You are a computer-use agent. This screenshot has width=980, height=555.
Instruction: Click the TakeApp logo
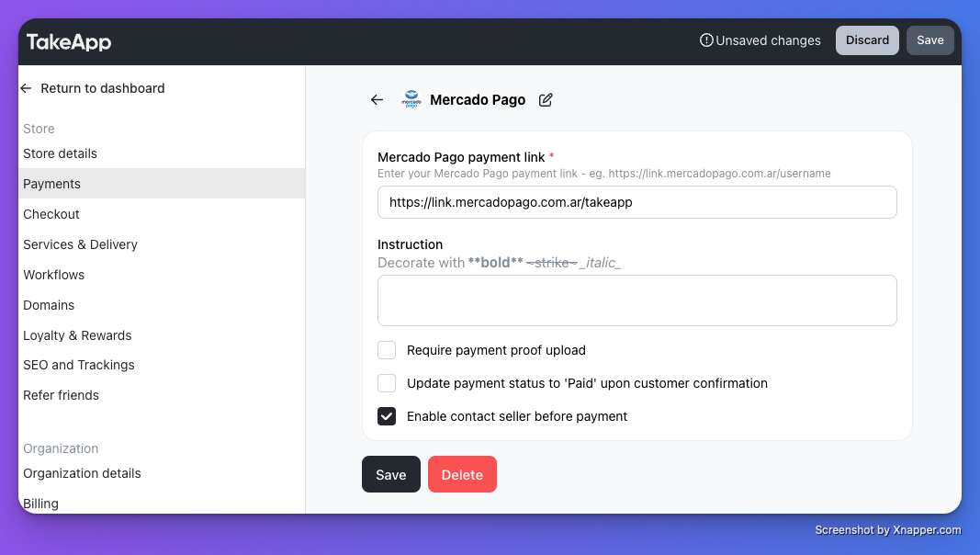point(69,42)
